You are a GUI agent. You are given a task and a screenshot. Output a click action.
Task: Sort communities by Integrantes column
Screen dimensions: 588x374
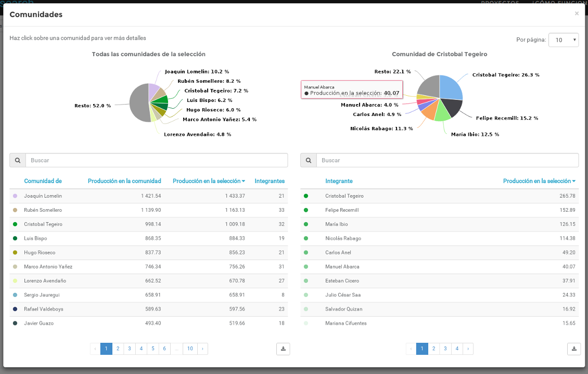270,181
